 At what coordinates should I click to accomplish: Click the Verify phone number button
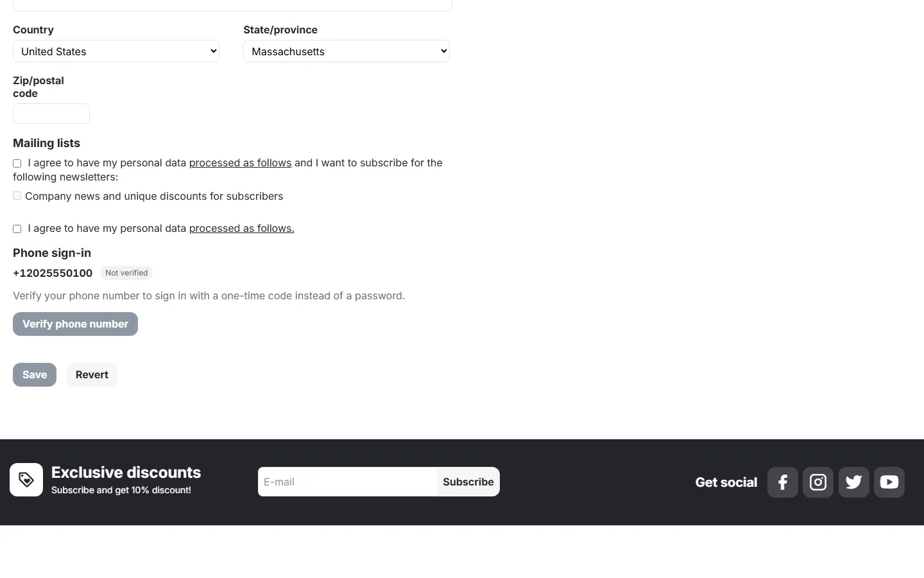pos(75,324)
